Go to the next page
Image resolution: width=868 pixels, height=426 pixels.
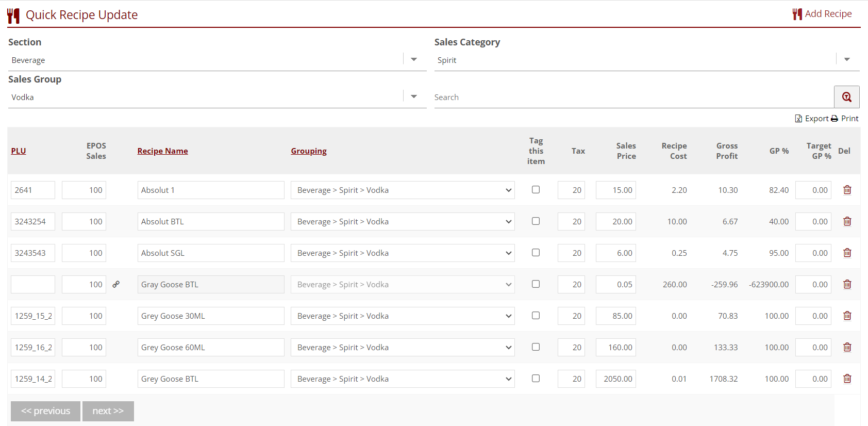[x=108, y=411]
